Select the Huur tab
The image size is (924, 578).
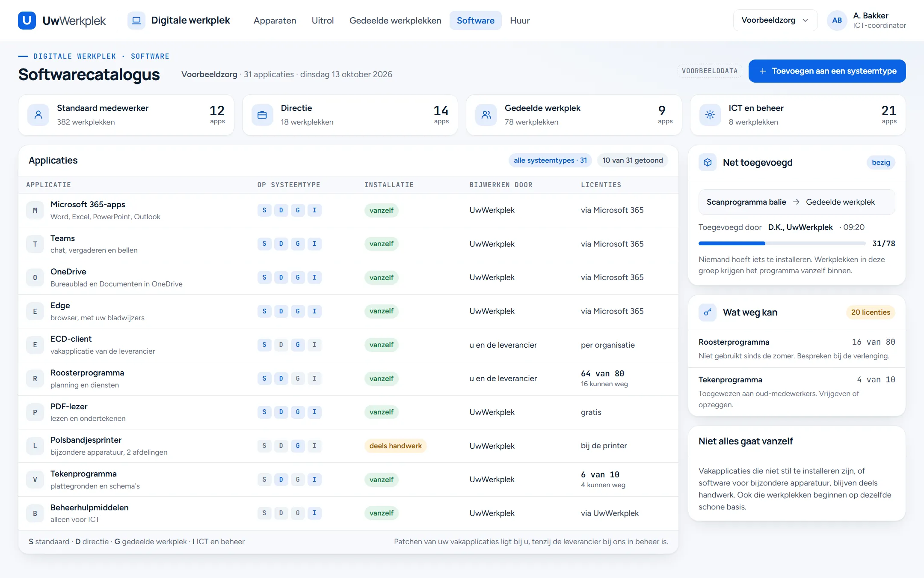pyautogui.click(x=520, y=20)
